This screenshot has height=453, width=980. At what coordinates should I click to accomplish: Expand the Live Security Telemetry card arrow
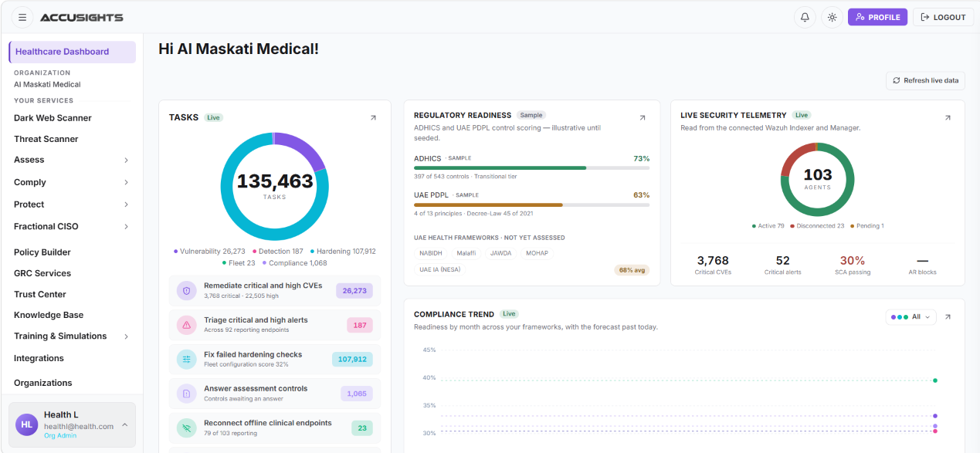[x=948, y=118]
